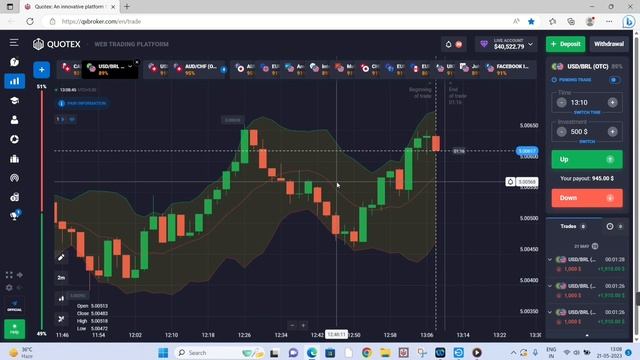Open Microsoft Edge from taskbar
The width and height of the screenshot is (640, 360).
pos(312,353)
